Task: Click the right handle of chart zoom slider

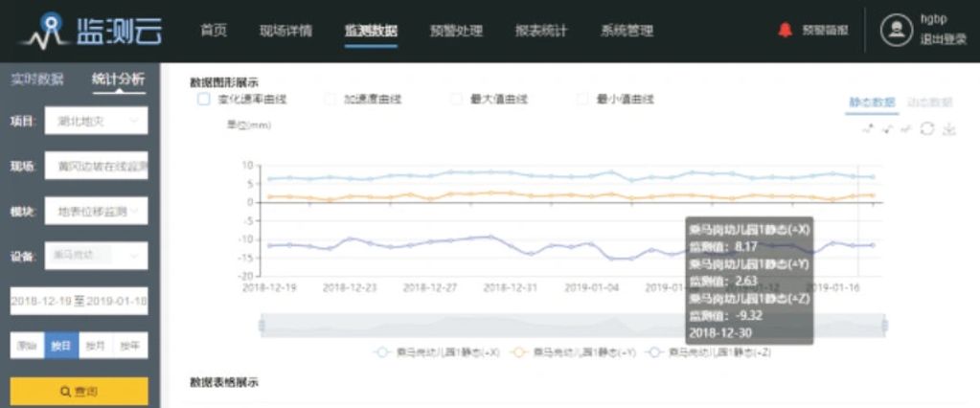Action: (885, 326)
